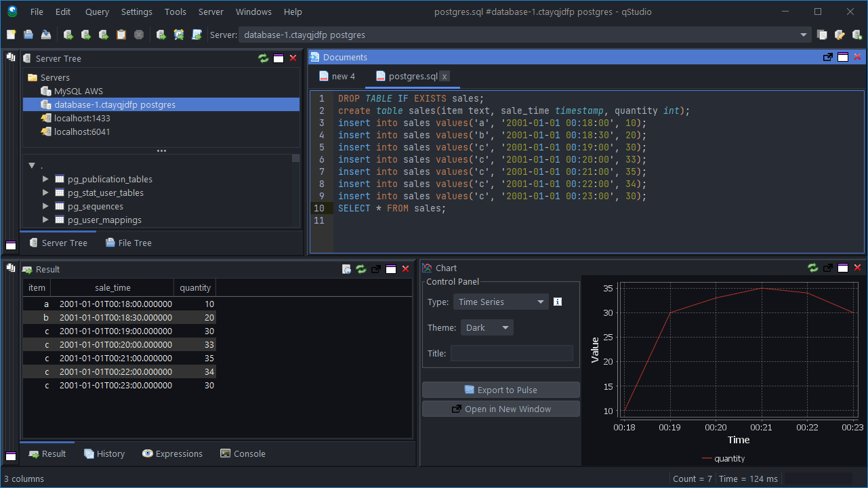Expand the pg_stat_user_tables node
Viewport: 868px width, 488px height.
[x=45, y=192]
